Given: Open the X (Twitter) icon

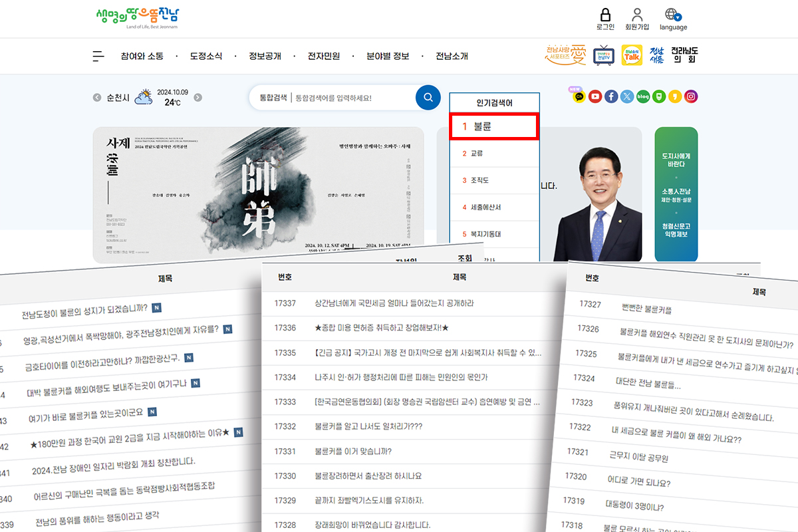Looking at the screenshot, I should pos(627,96).
